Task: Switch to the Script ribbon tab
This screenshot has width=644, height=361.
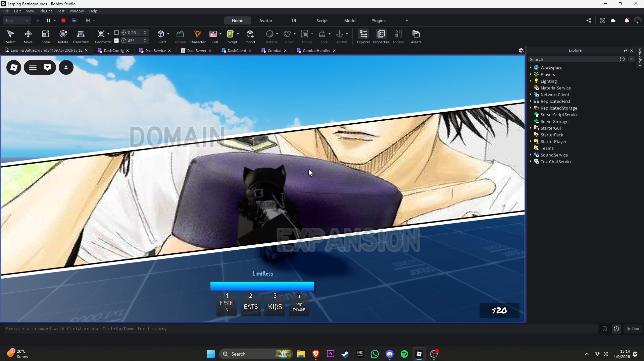Action: click(x=322, y=20)
